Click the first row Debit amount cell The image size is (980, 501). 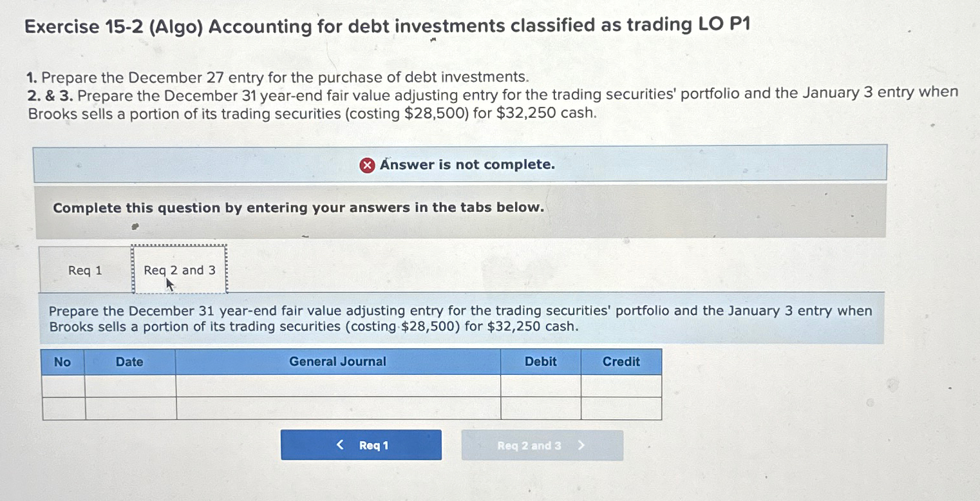coord(540,386)
